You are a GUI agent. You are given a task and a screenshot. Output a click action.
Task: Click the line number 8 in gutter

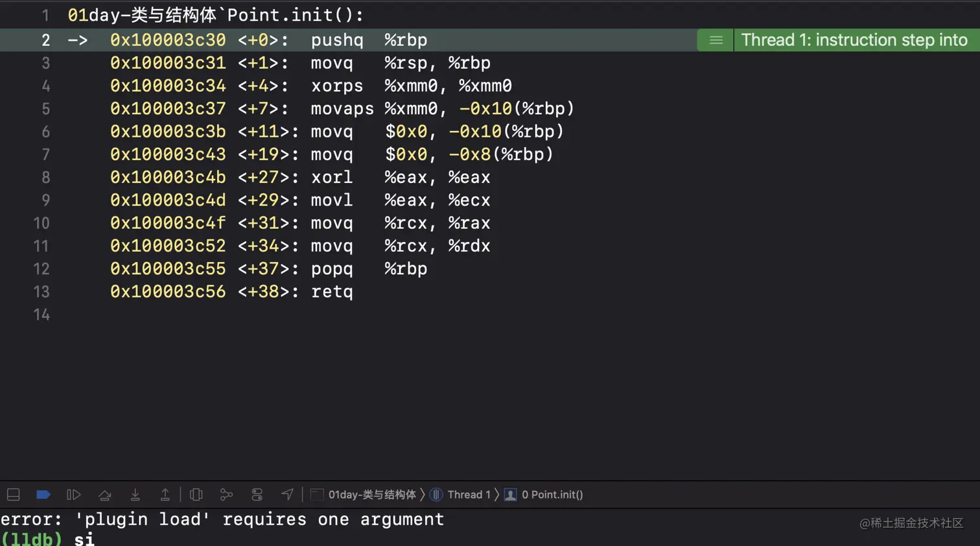point(45,177)
